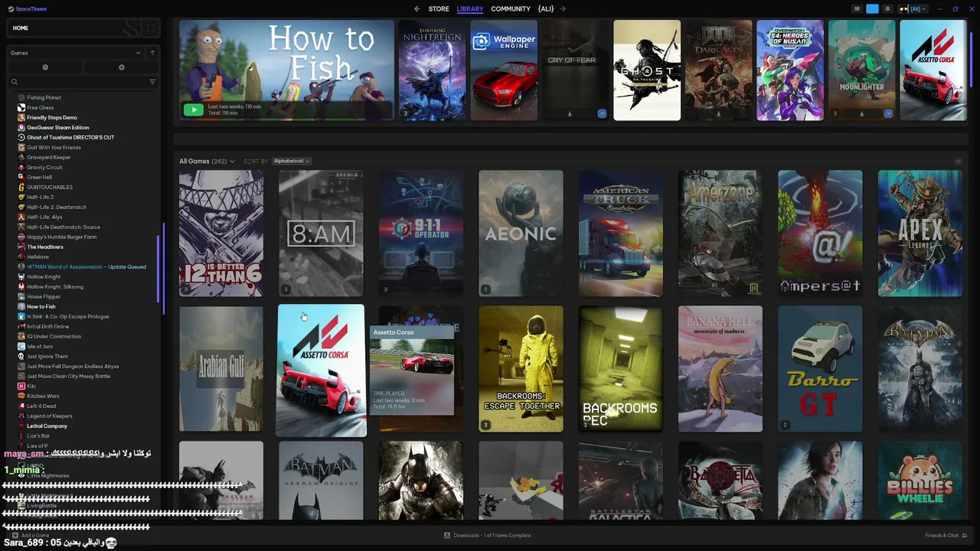Click the library search field
This screenshot has width=980, height=551.
(77, 82)
